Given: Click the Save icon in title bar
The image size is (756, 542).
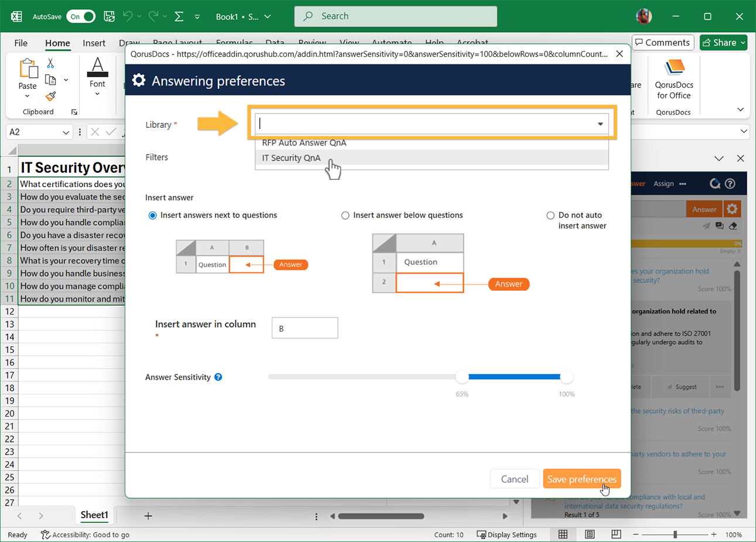Looking at the screenshot, I should [x=109, y=16].
